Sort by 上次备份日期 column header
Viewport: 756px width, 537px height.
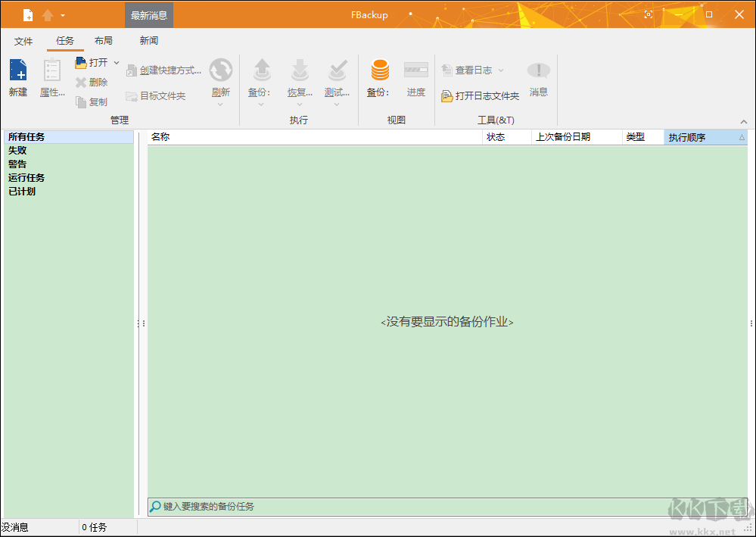point(577,137)
